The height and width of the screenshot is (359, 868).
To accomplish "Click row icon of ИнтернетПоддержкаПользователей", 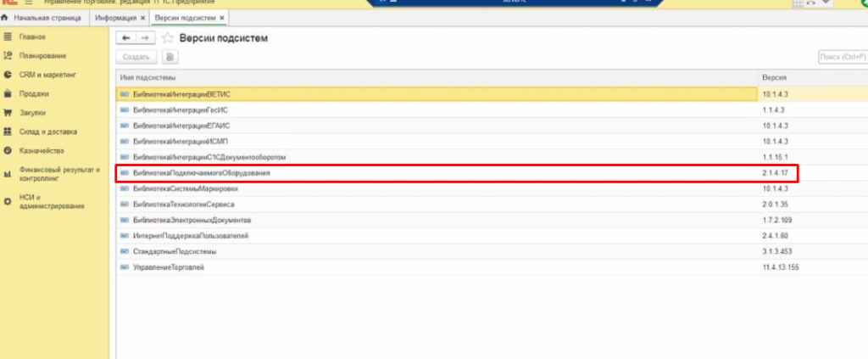I will click(x=125, y=236).
